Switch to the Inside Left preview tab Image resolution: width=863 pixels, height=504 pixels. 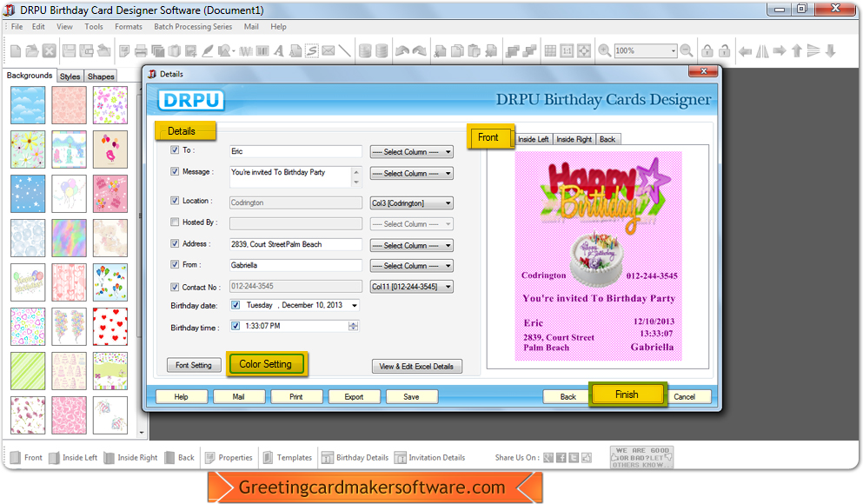pos(534,139)
